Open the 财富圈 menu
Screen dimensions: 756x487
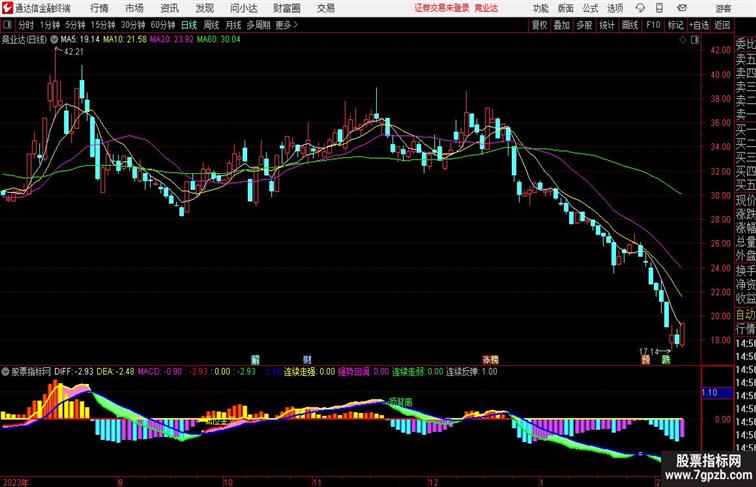point(287,8)
